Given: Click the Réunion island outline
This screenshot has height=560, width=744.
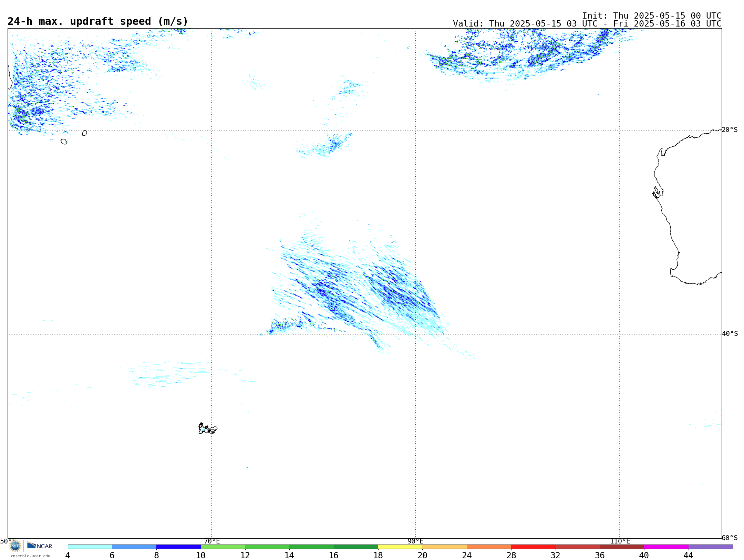Looking at the screenshot, I should (64, 142).
